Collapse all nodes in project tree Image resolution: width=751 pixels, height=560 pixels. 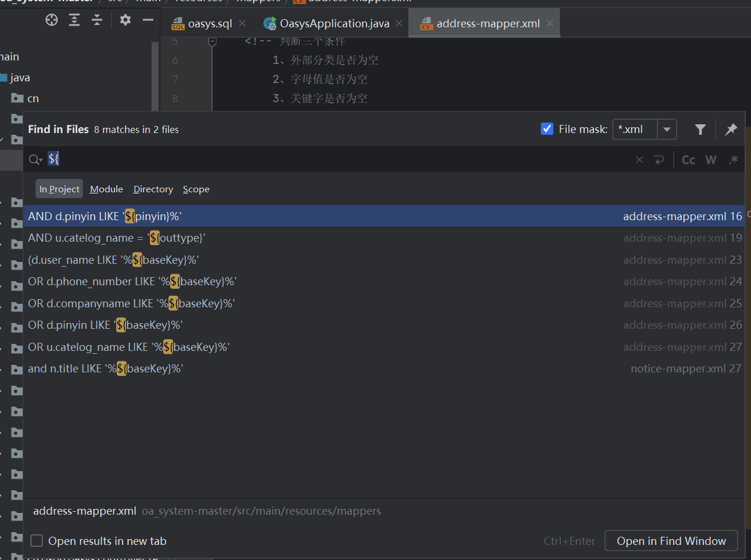tap(97, 20)
